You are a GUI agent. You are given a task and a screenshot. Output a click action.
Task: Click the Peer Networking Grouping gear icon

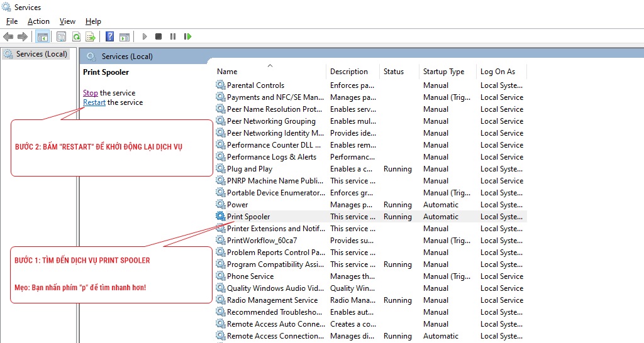point(221,121)
